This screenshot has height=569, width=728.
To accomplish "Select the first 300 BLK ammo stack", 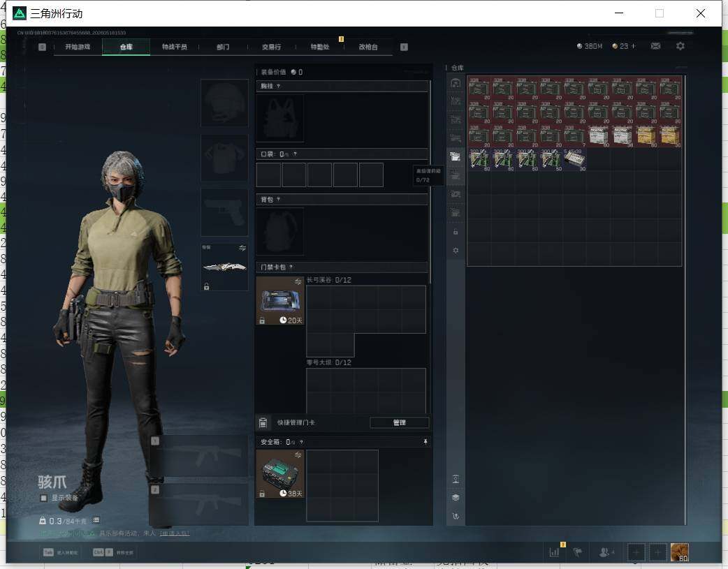I will pyautogui.click(x=479, y=160).
